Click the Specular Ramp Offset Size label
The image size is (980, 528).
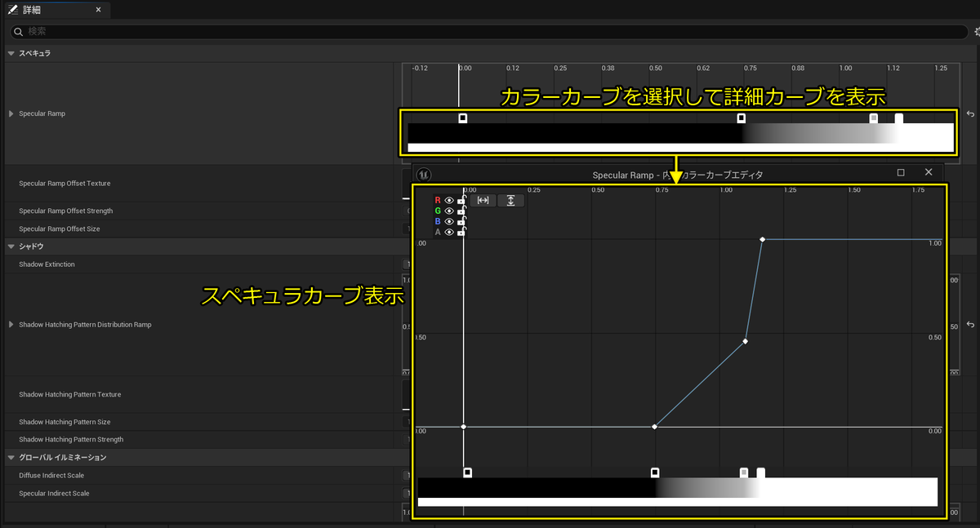click(x=60, y=229)
